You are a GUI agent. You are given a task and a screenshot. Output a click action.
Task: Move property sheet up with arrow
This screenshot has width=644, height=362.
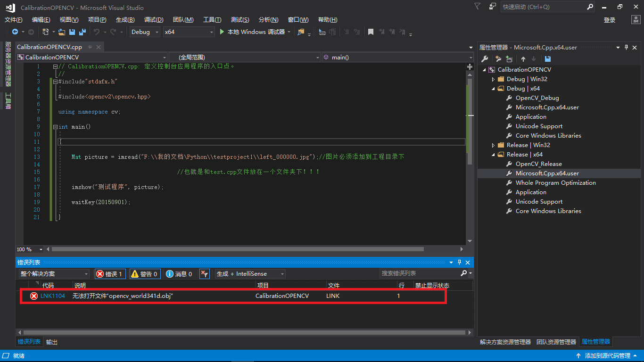(523, 59)
